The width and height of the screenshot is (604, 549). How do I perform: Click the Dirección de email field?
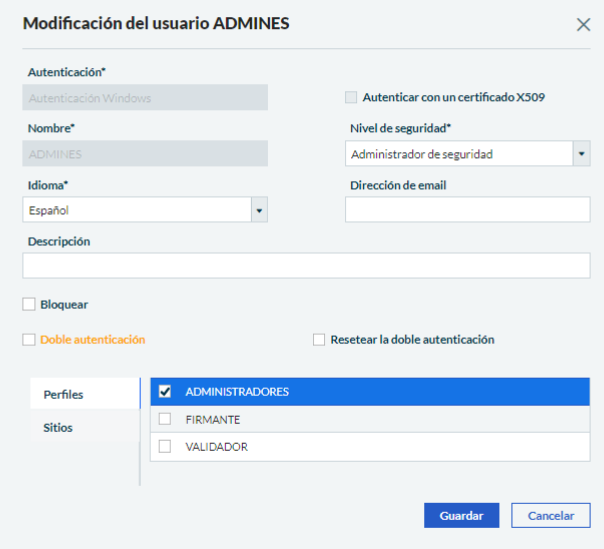pyautogui.click(x=467, y=210)
